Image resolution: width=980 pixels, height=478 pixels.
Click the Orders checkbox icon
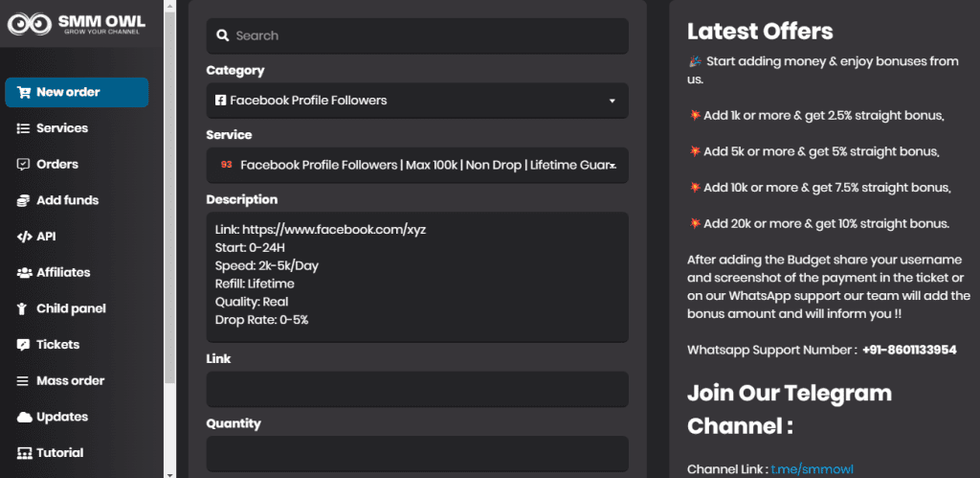coord(24,165)
